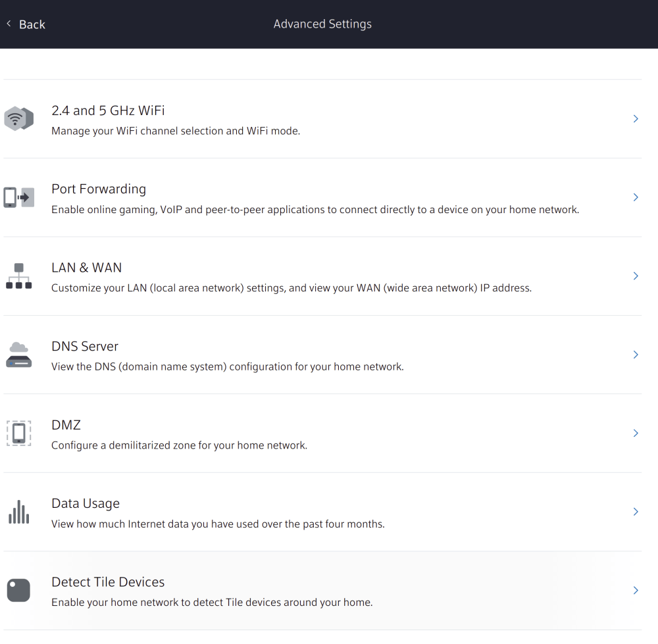The height and width of the screenshot is (644, 658).
Task: Click the Port Forwarding device-arrow icon
Action: pyautogui.click(x=18, y=197)
